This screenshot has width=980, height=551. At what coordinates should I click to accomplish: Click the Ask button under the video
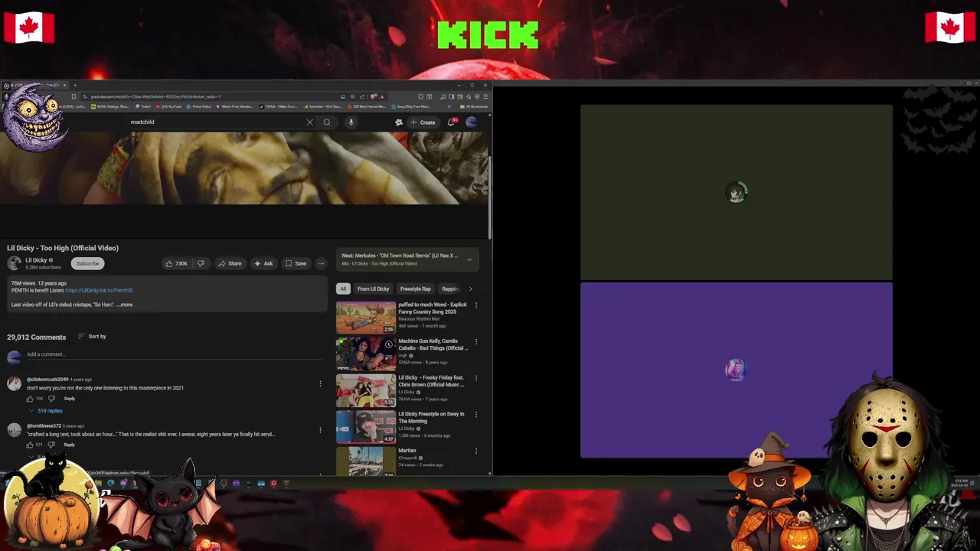(x=263, y=263)
